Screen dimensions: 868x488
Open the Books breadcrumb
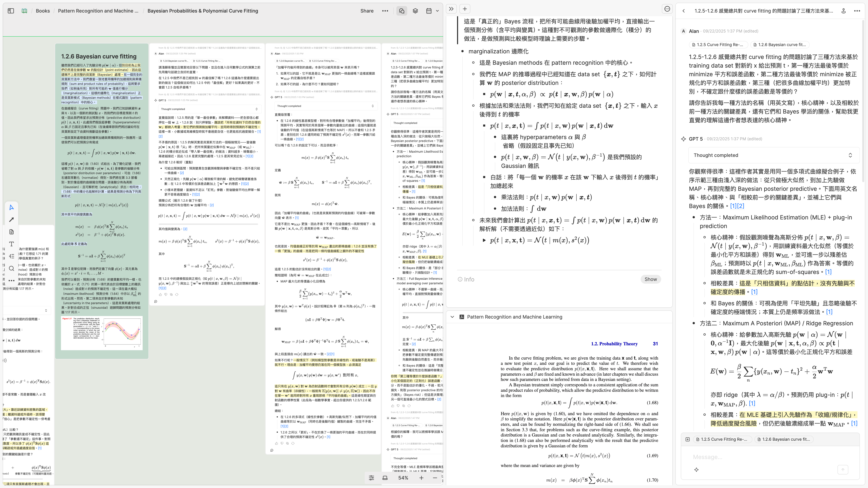43,11
